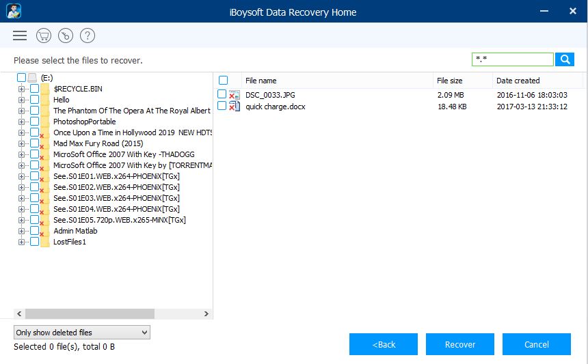Click the shopping cart purchase icon
This screenshot has height=364, width=588.
(44, 36)
